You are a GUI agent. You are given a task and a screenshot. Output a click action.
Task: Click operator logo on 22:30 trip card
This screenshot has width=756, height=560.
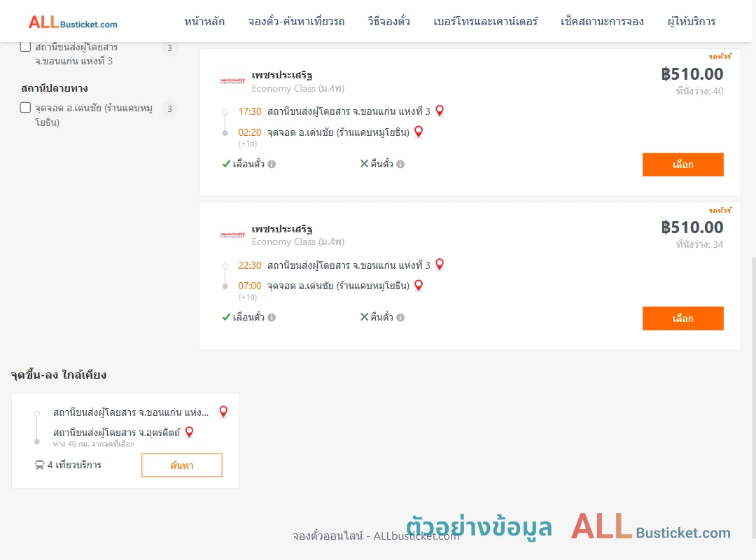click(232, 235)
